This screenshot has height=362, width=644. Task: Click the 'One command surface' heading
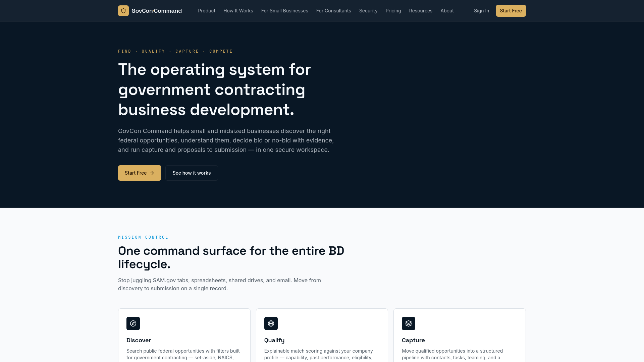231,257
